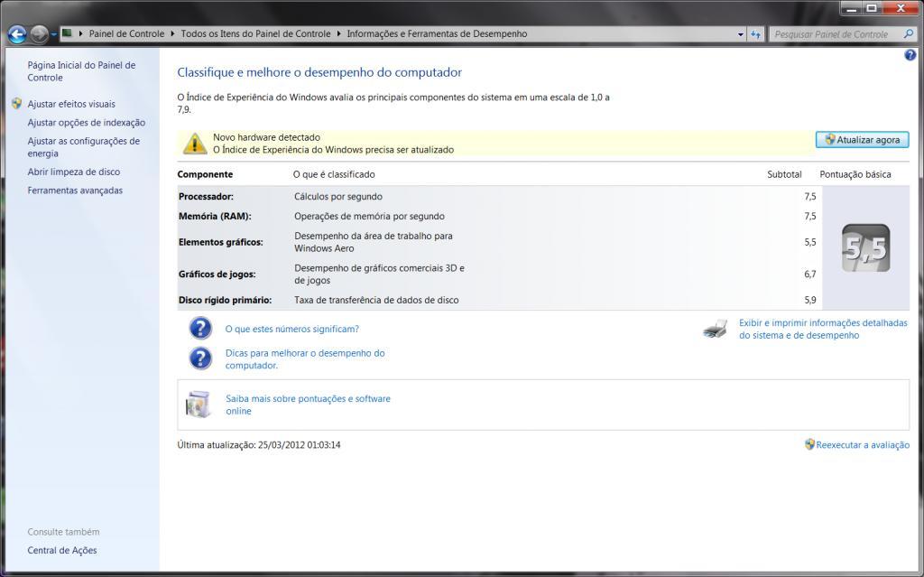
Task: Select the Processador: row label
Action: point(206,197)
